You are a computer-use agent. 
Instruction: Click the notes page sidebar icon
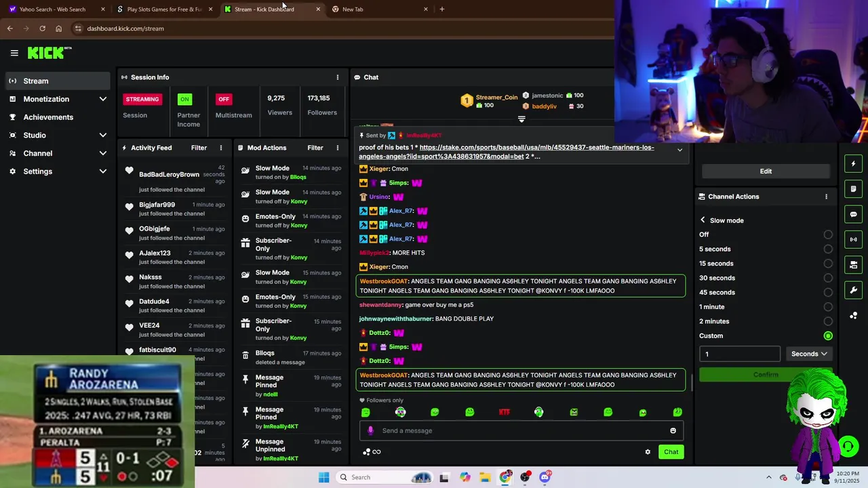click(853, 189)
